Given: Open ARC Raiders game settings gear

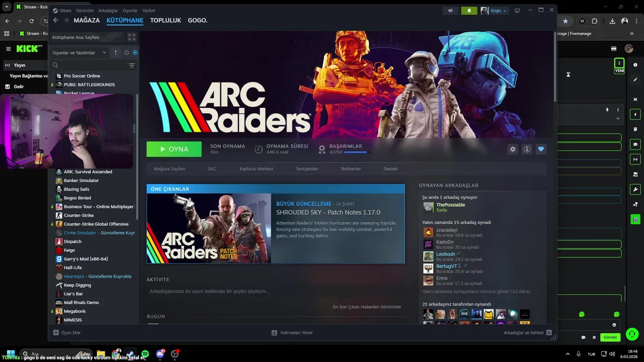Looking at the screenshot, I should click(513, 149).
